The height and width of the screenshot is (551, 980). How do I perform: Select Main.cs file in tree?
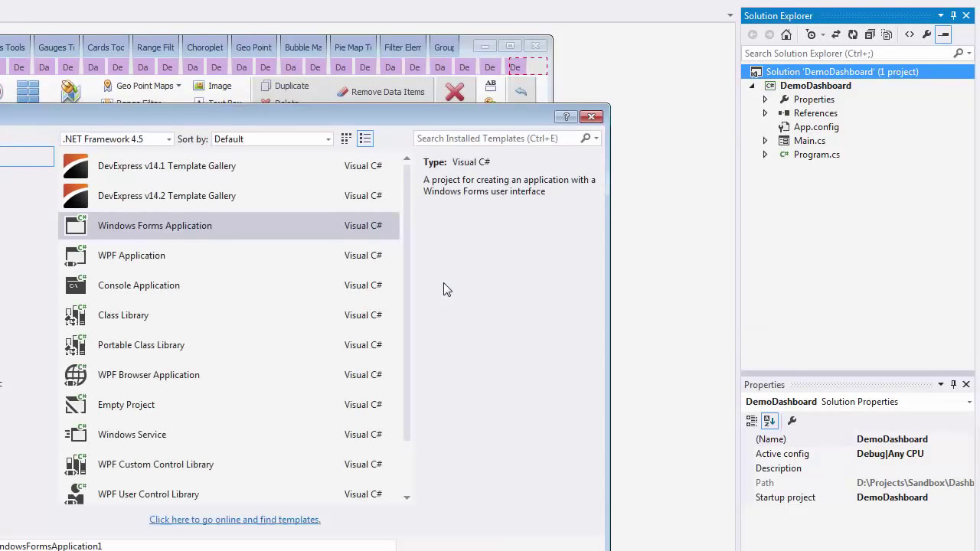click(809, 141)
